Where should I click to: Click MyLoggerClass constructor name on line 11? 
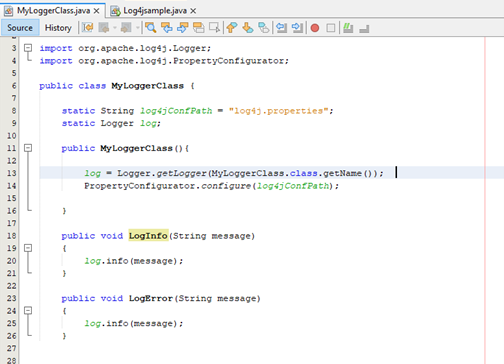pyautogui.click(x=137, y=148)
